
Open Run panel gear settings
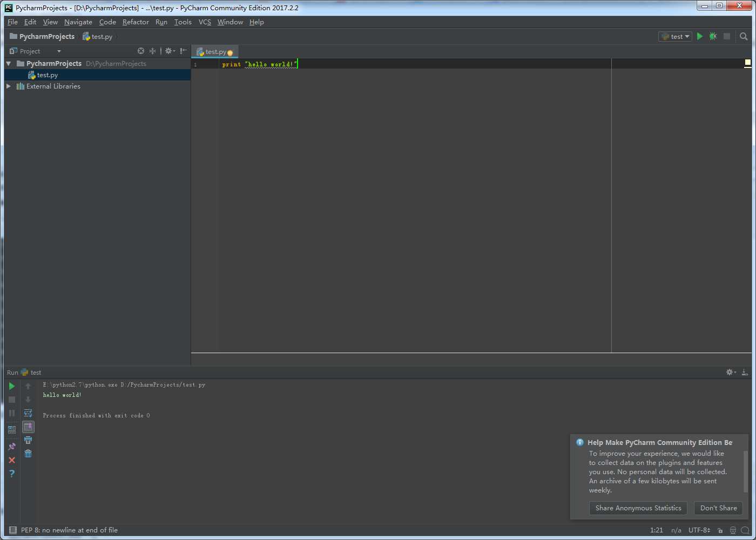point(731,372)
